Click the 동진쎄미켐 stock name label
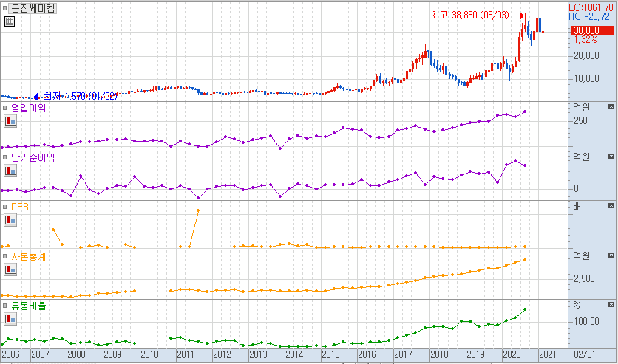Viewport: 618px width, 364px height. (33, 8)
